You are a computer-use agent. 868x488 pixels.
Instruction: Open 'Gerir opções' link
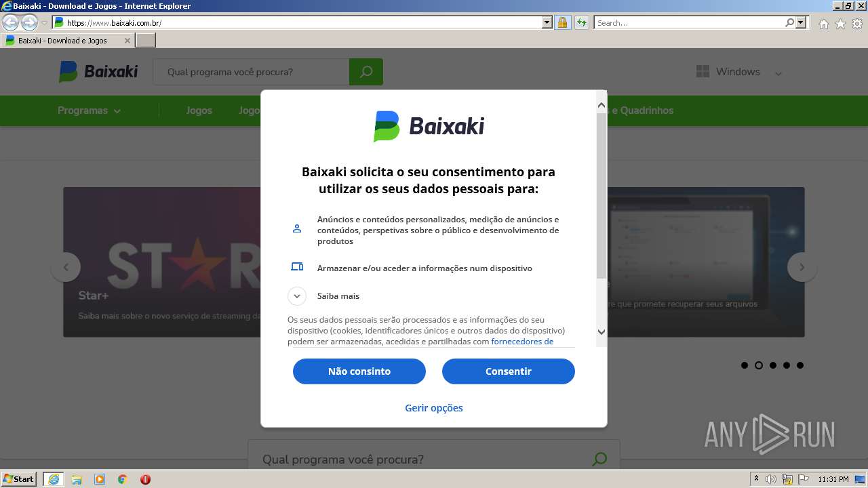[x=434, y=408]
